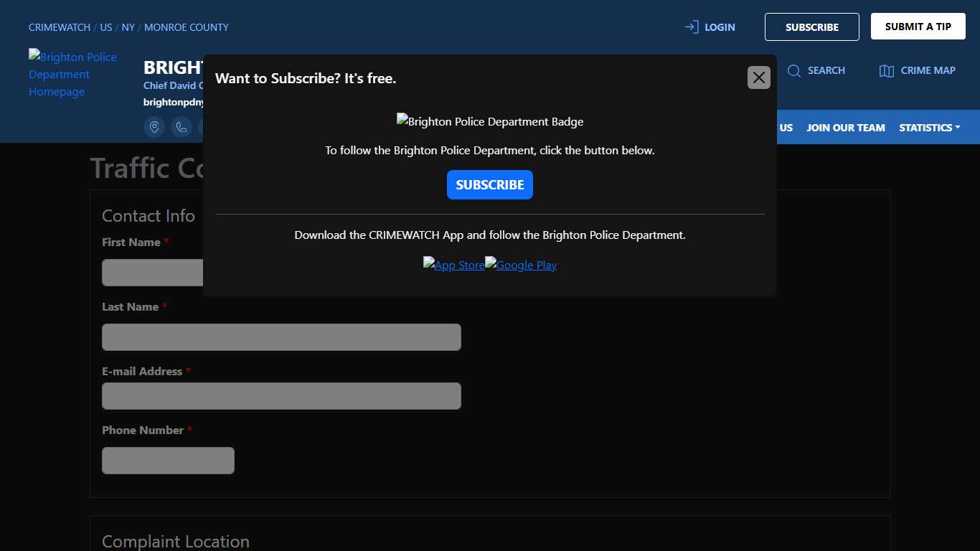Select the NY breadcrumb link

[128, 27]
